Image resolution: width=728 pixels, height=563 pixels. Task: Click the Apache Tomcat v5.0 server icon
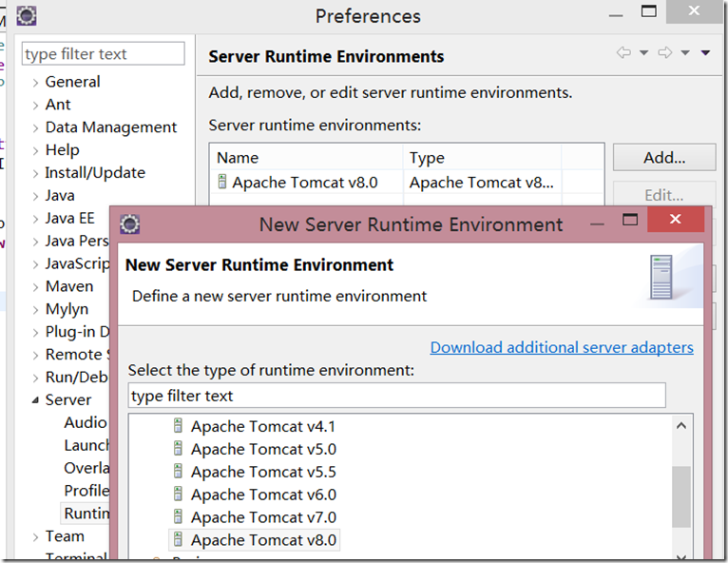point(178,448)
